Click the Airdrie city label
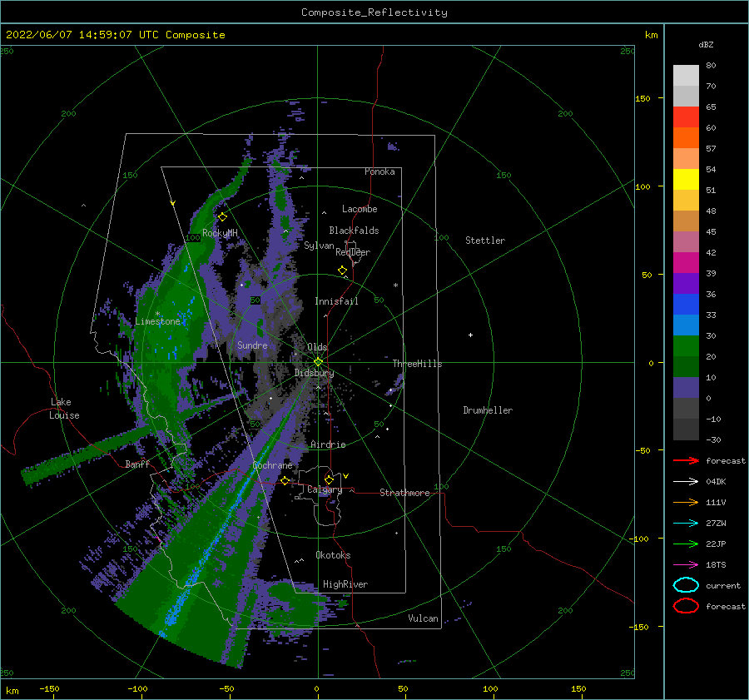 (x=328, y=444)
